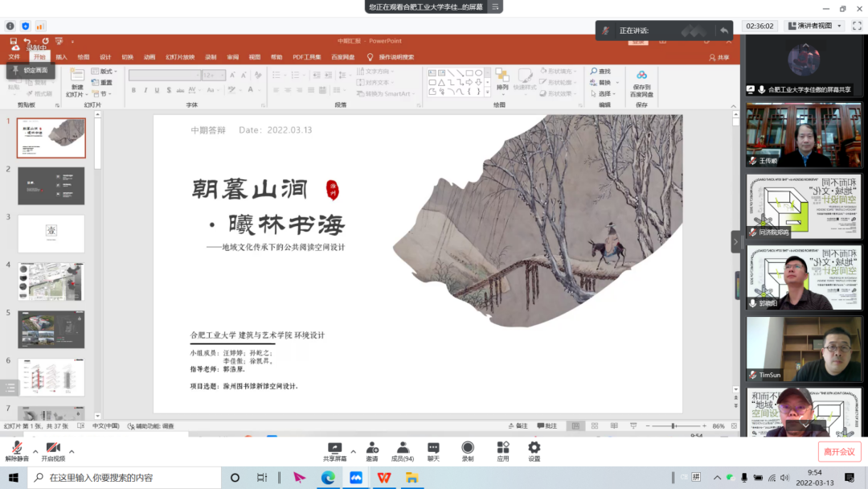Viewport: 868px width, 489px height.
Task: Open the font size combo box
Action: coord(213,75)
